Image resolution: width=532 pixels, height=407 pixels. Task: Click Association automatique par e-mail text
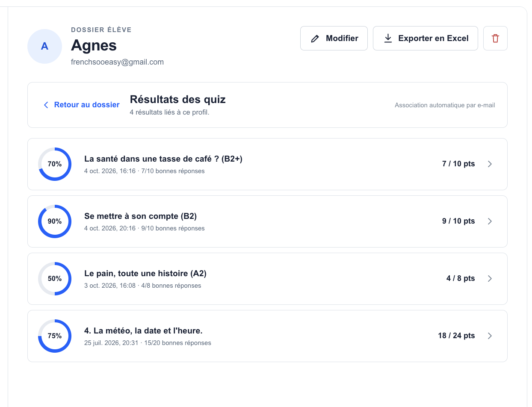point(445,105)
